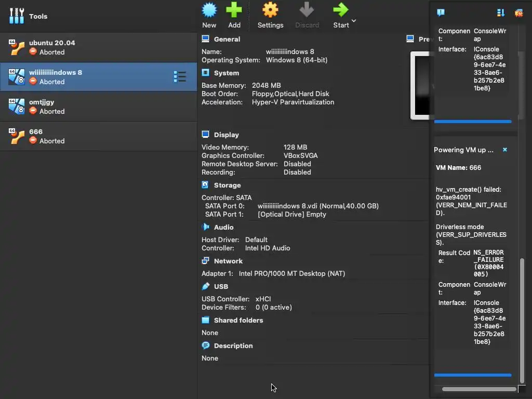The height and width of the screenshot is (399, 532).
Task: Open the System section header
Action: 227,73
